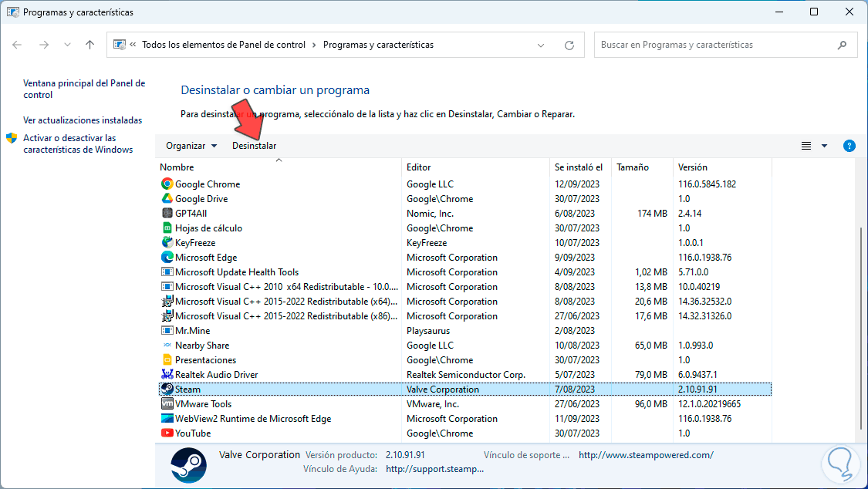The width and height of the screenshot is (868, 489).
Task: Select the Nearby Share row name
Action: [202, 346]
